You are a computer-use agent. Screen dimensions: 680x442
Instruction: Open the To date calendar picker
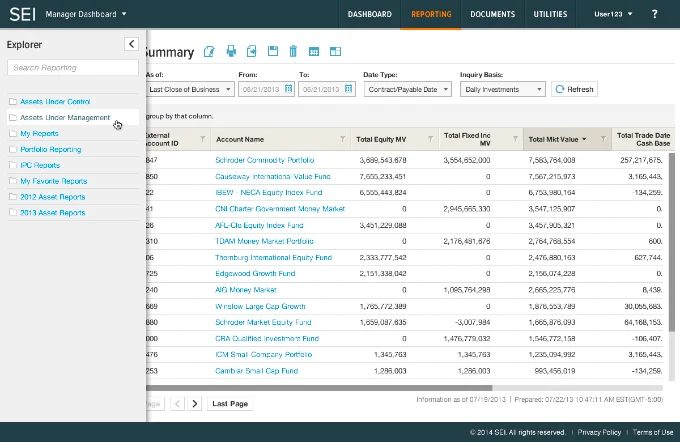348,89
